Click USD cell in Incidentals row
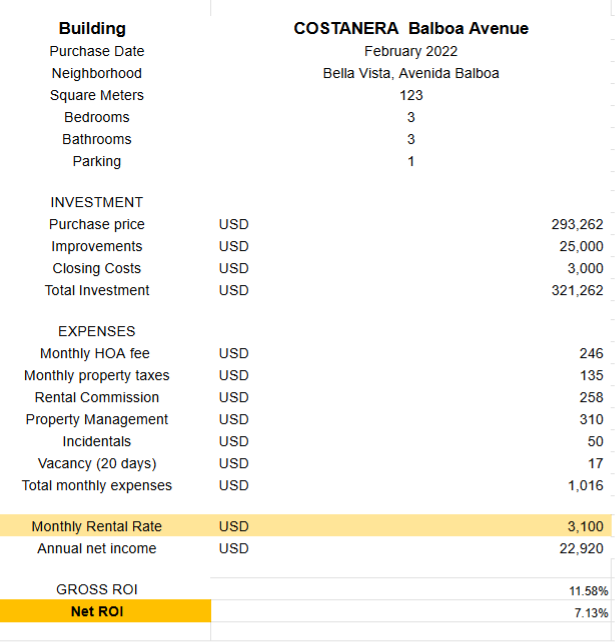This screenshot has height=642, width=616. [x=233, y=441]
